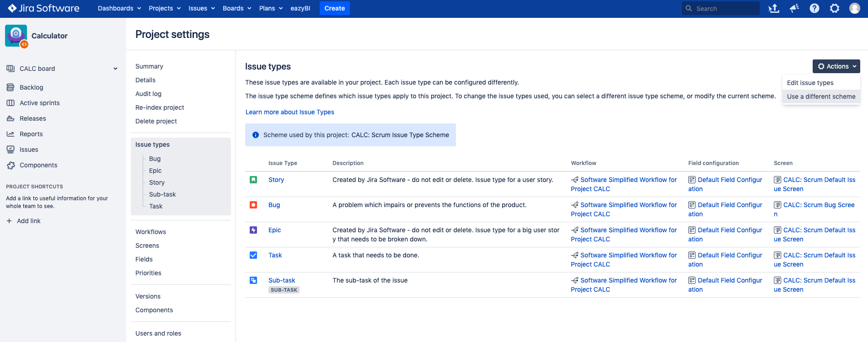Click the Task issue type icon

pos(253,255)
